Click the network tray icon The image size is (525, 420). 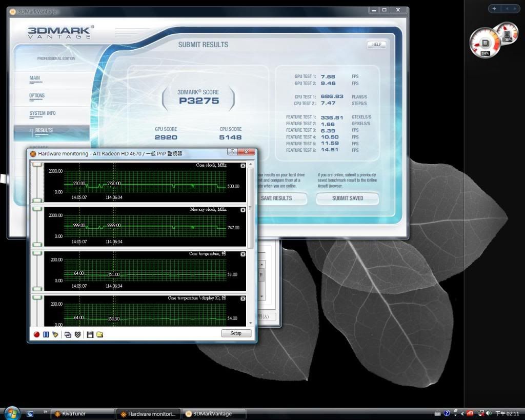481,414
